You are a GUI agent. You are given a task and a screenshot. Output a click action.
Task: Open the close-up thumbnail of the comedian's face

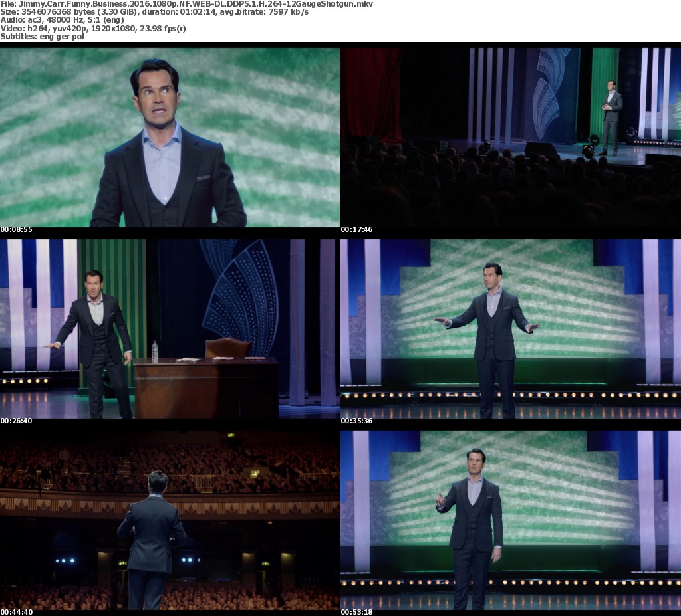pyautogui.click(x=170, y=136)
